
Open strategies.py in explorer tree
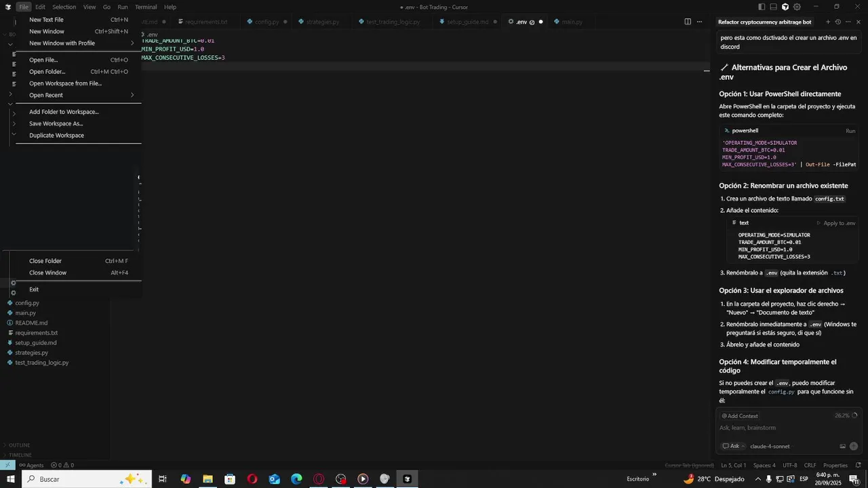(x=32, y=352)
